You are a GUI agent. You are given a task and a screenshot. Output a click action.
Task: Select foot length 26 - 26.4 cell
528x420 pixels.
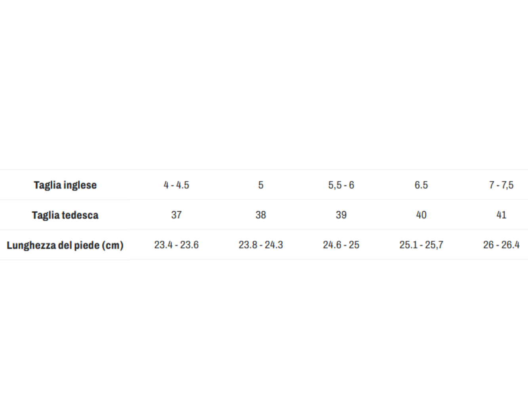pyautogui.click(x=501, y=245)
